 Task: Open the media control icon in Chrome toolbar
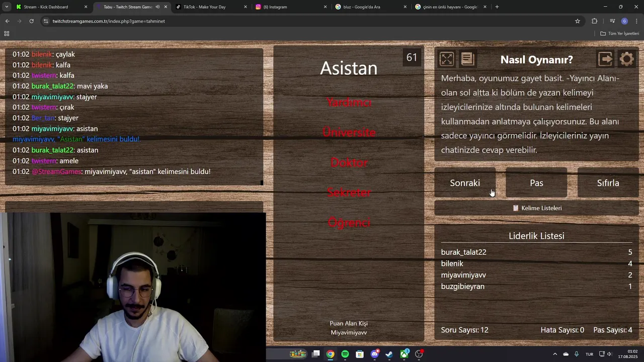(x=612, y=21)
